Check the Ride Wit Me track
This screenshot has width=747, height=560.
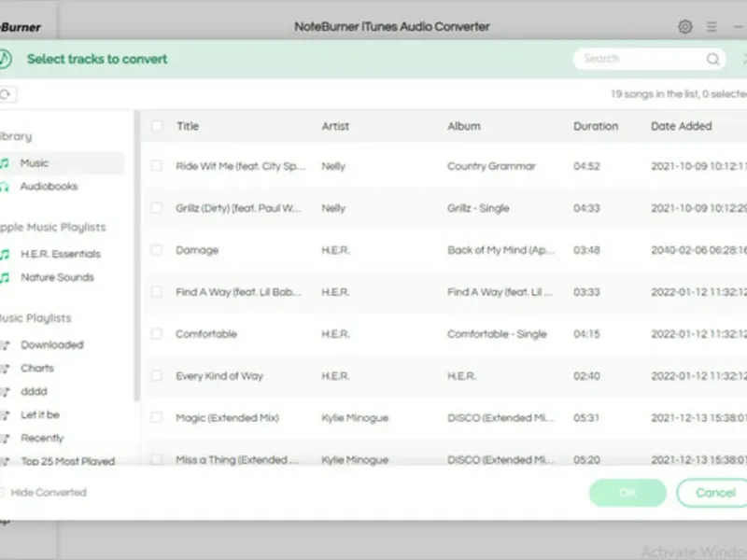click(x=156, y=166)
